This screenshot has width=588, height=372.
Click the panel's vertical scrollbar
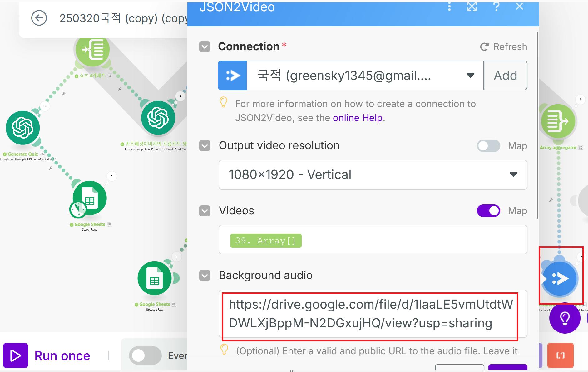[537, 125]
